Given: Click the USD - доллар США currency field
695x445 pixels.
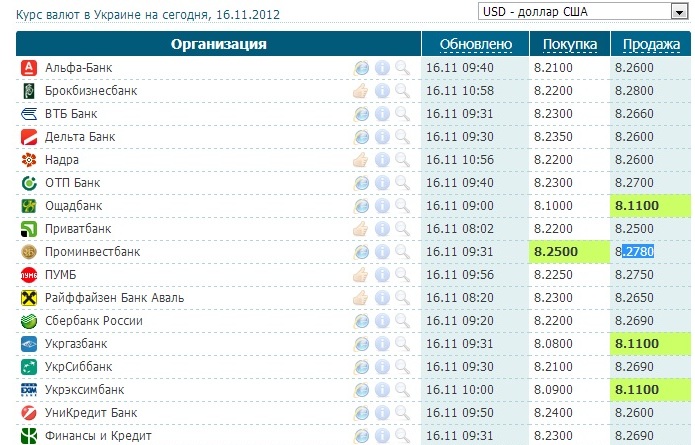Looking at the screenshot, I should (x=583, y=12).
